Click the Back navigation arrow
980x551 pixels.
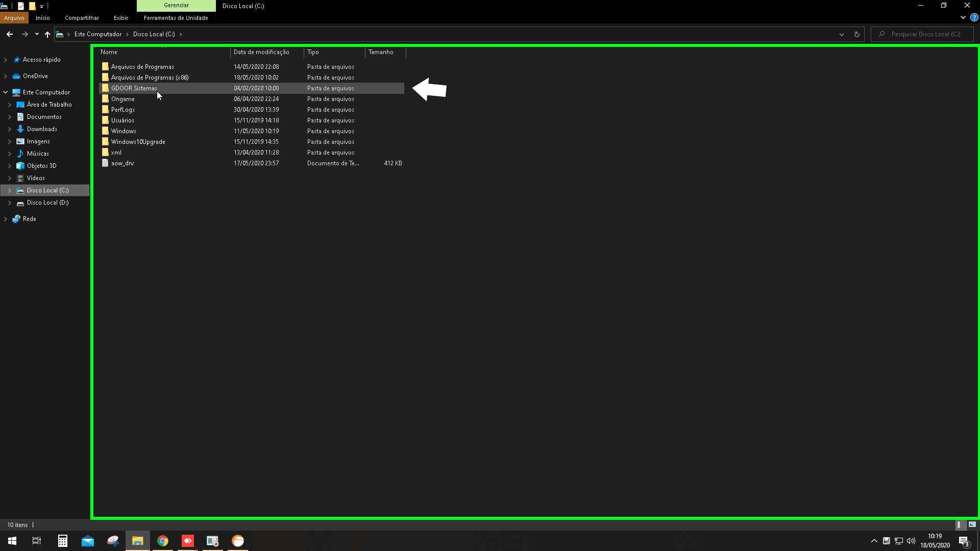pyautogui.click(x=10, y=34)
